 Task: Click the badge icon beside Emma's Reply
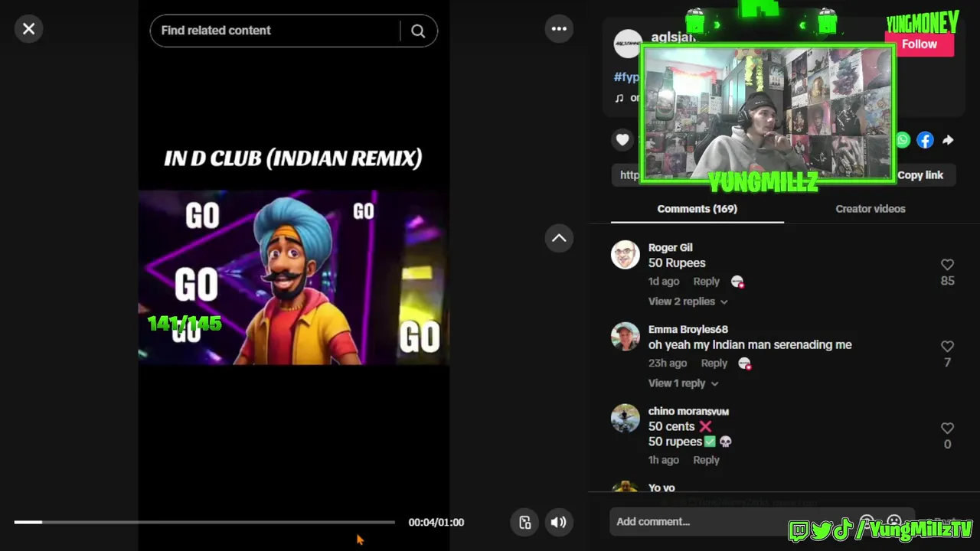coord(745,364)
